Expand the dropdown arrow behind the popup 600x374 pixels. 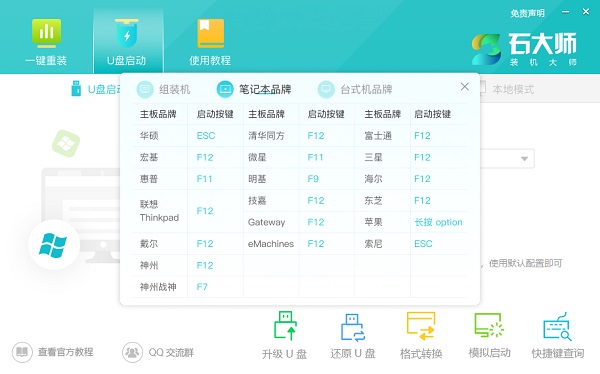point(524,158)
